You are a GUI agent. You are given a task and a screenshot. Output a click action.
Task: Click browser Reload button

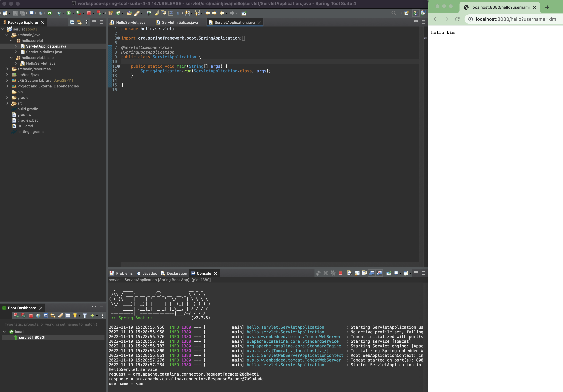[x=457, y=19]
